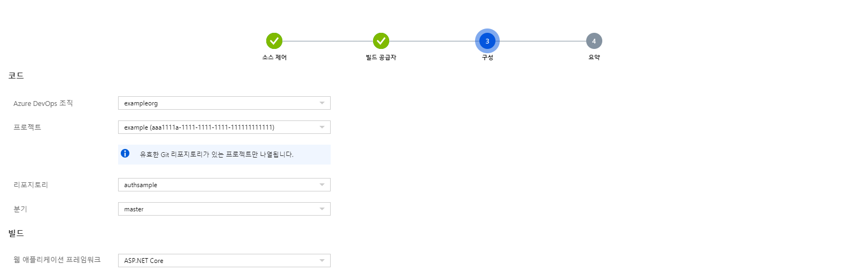
Task: Click the Git 리포지토리 info message
Action: pyautogui.click(x=216, y=154)
